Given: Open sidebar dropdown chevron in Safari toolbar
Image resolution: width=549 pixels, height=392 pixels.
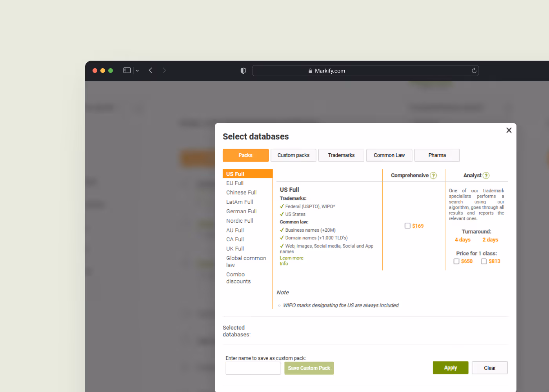Looking at the screenshot, I should [137, 71].
